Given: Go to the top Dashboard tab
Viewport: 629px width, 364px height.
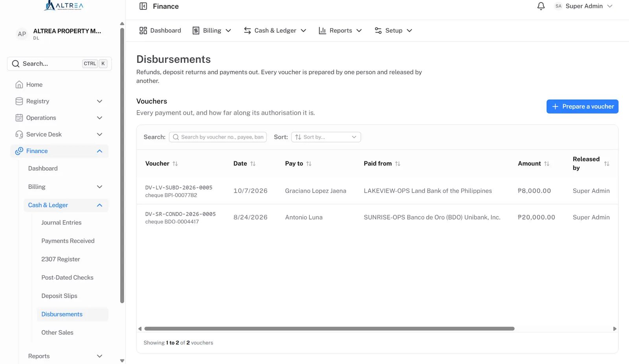Looking at the screenshot, I should coord(160,31).
